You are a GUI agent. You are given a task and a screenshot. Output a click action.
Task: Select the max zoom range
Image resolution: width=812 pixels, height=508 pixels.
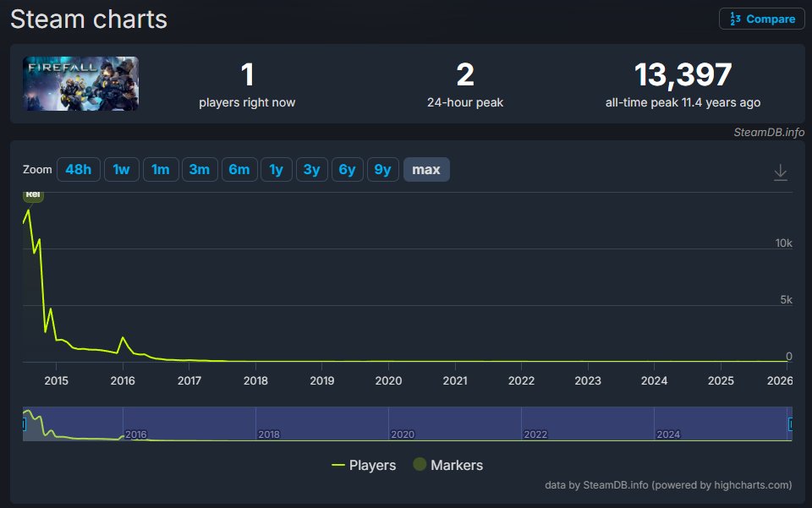click(426, 170)
